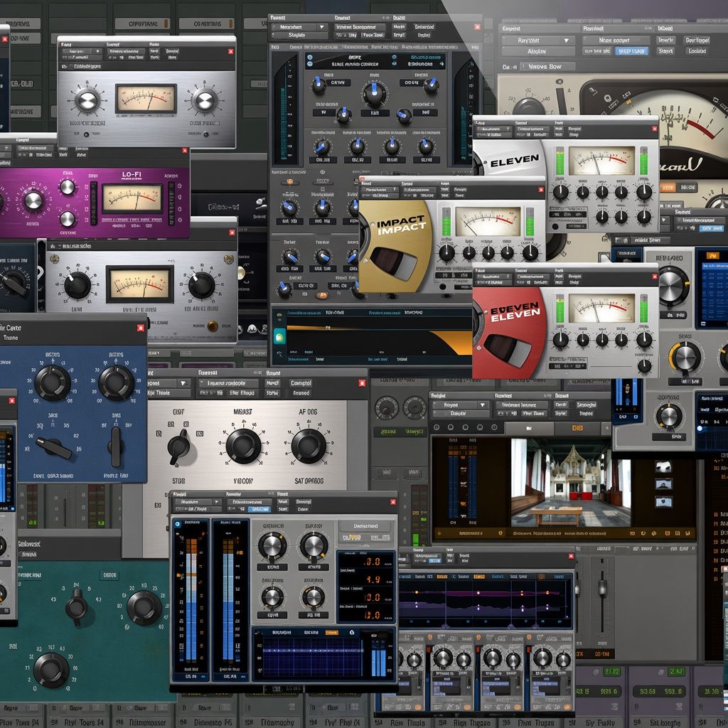
Task: Open dropdown arrow in gold IMPACT window header
Action: pos(394,189)
